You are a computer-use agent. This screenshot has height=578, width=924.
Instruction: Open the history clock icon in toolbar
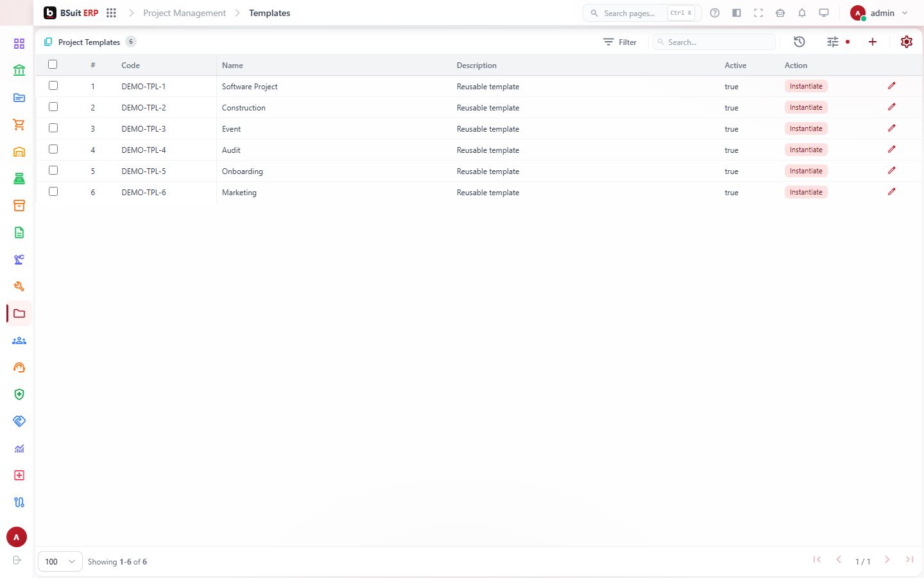[800, 42]
